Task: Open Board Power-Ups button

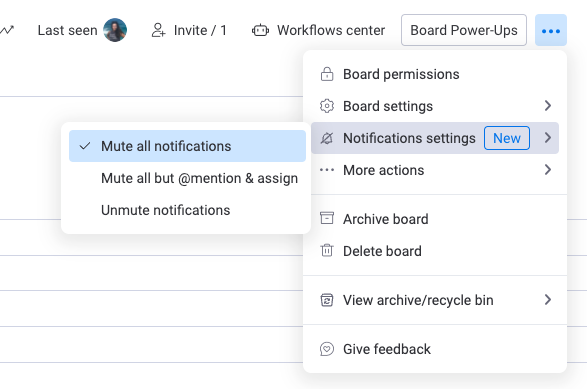Action: 464,30
